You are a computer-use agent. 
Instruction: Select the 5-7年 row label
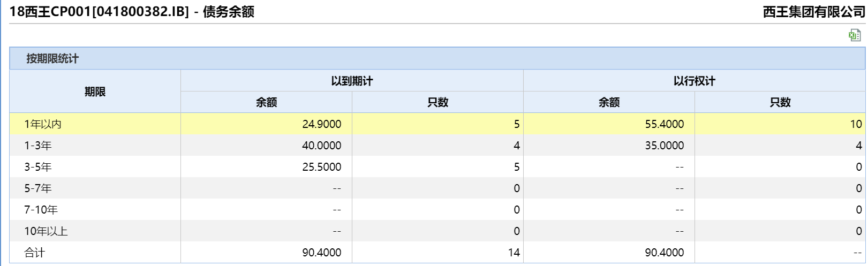[x=38, y=188]
